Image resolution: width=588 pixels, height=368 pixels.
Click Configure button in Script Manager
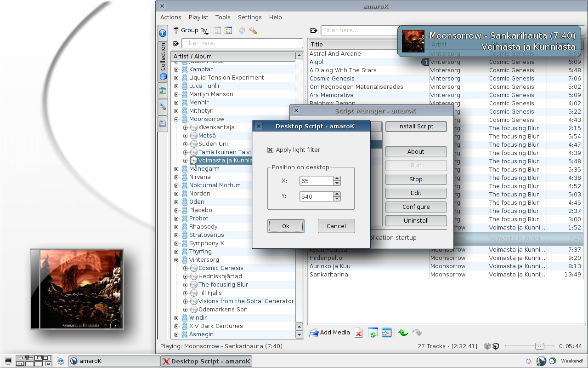416,207
